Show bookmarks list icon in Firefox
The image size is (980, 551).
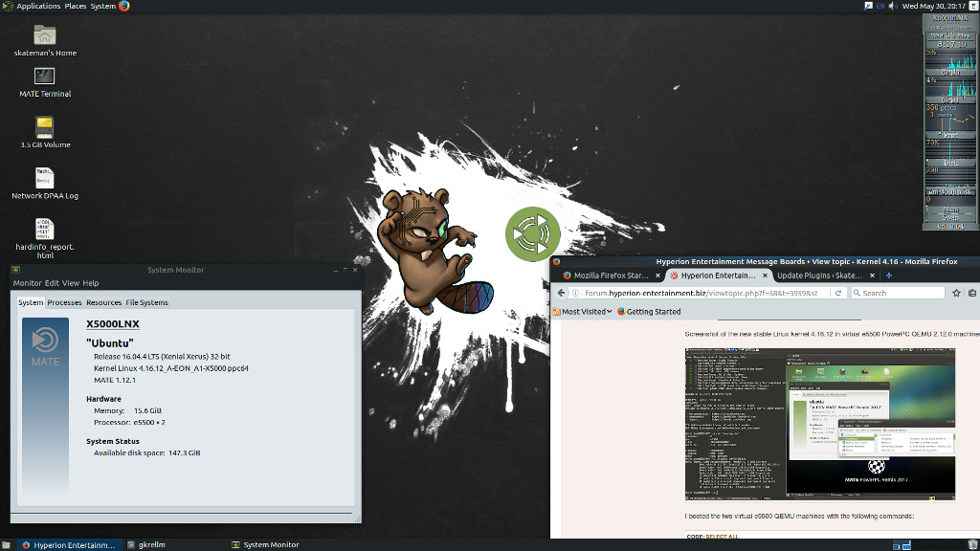coord(972,293)
